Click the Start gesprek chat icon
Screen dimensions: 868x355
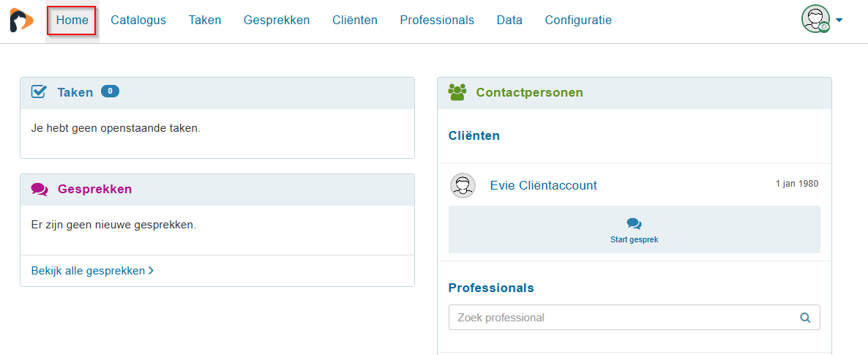click(x=634, y=224)
